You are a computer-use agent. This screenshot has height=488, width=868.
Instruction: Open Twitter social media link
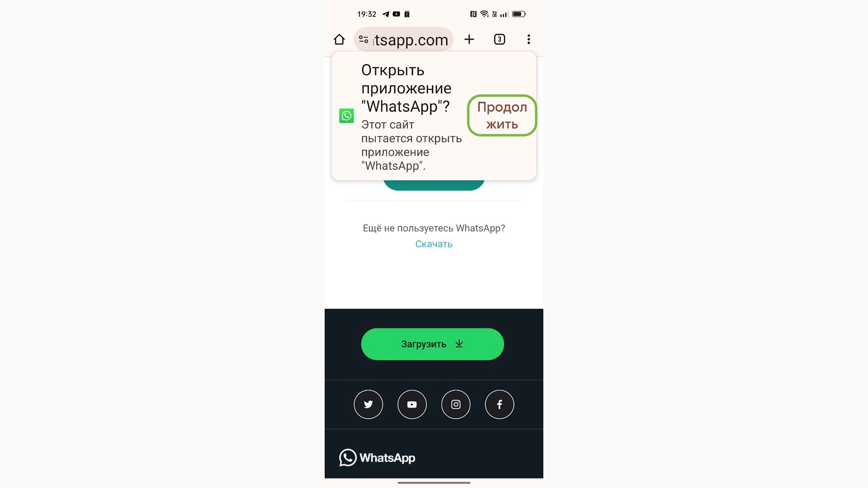(368, 404)
